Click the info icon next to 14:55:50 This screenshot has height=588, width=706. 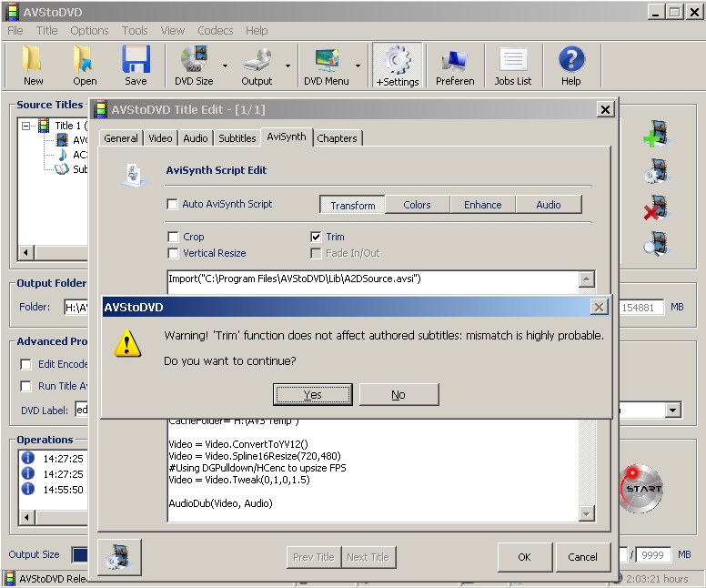point(28,489)
